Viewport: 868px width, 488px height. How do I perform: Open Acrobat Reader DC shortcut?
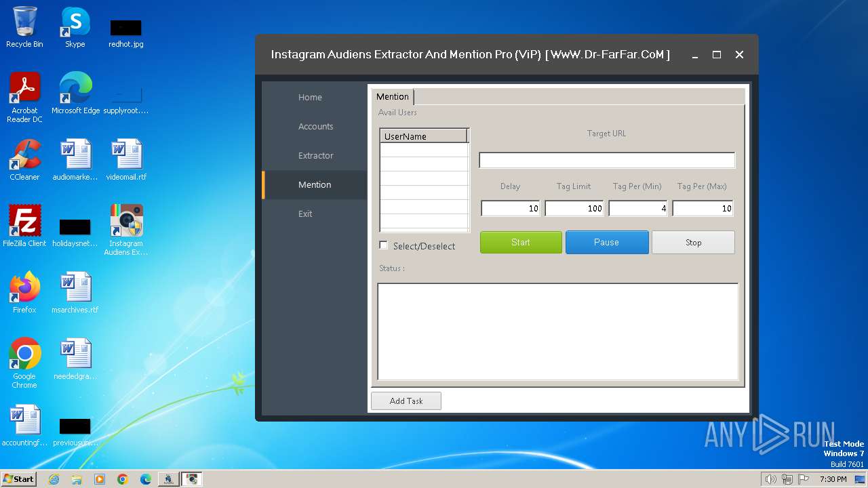point(24,98)
